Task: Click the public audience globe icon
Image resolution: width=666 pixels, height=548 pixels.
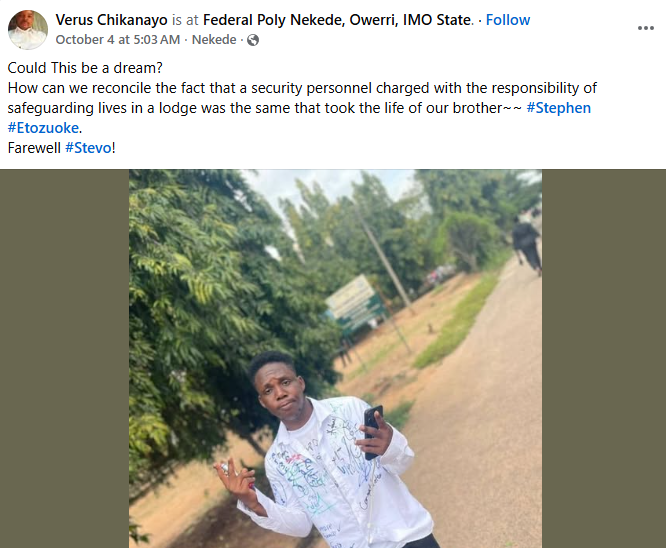Action: (x=252, y=40)
